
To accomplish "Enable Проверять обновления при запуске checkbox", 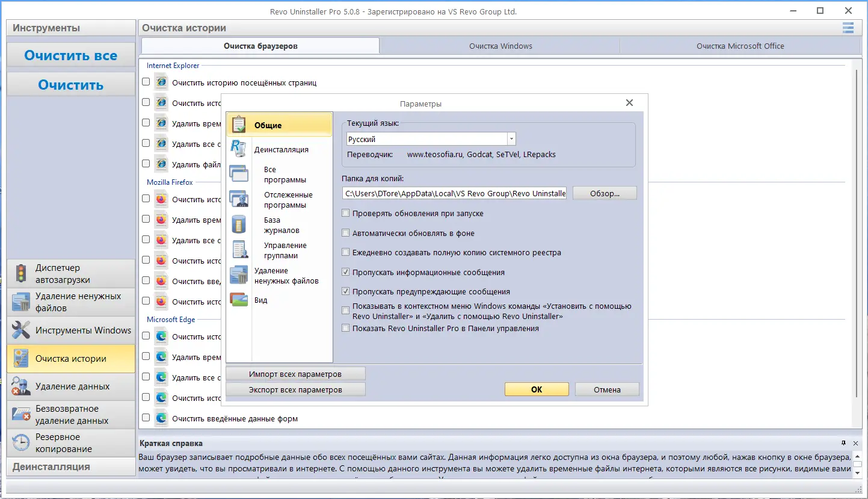I will click(x=346, y=213).
